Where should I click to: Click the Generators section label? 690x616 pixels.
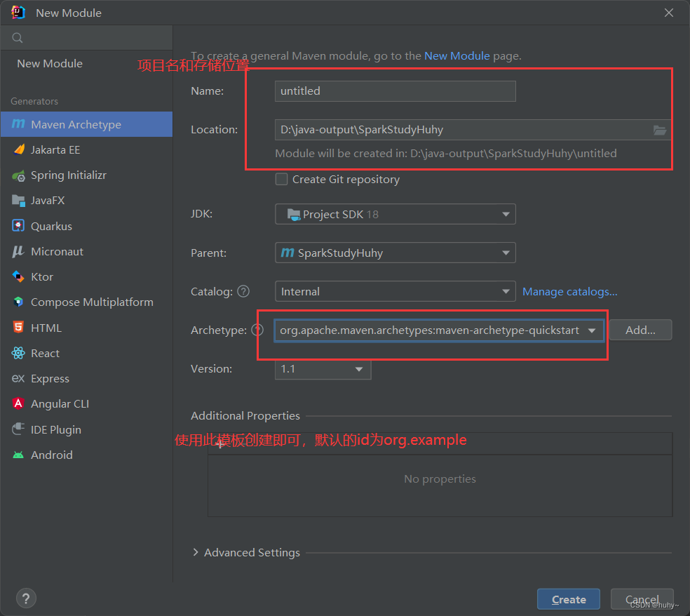(34, 101)
